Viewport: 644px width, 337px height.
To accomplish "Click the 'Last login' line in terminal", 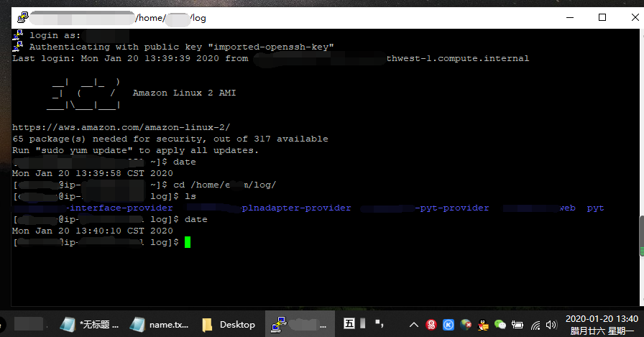I will [x=271, y=58].
